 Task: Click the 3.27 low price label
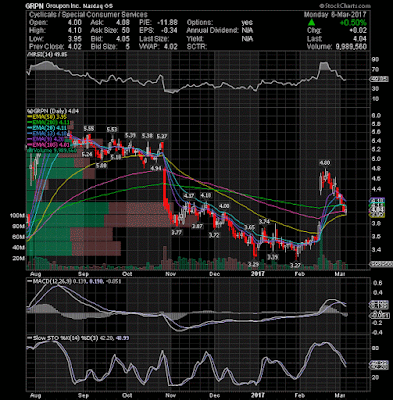[x=296, y=265]
